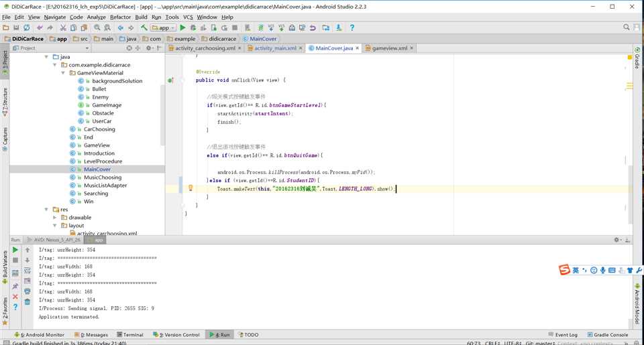Click the Find magnifier icon in toolbar
The image size is (644, 345).
coord(97,28)
